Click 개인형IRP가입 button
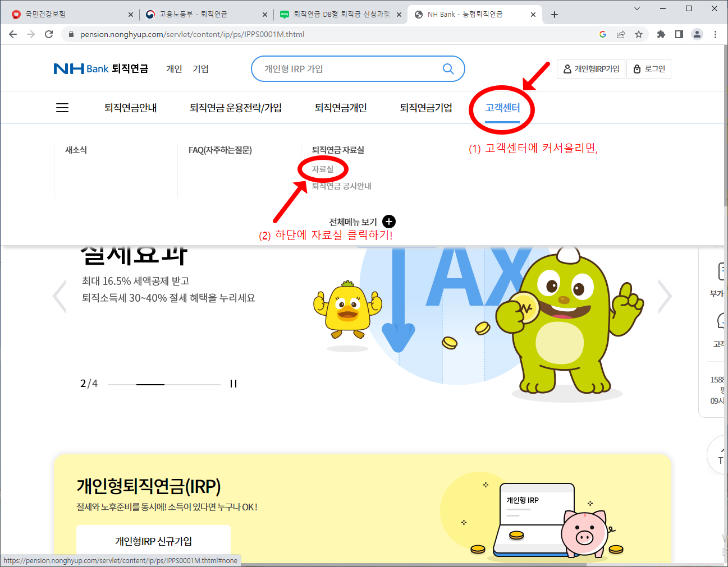Viewport: 728px width, 567px height. coord(591,69)
